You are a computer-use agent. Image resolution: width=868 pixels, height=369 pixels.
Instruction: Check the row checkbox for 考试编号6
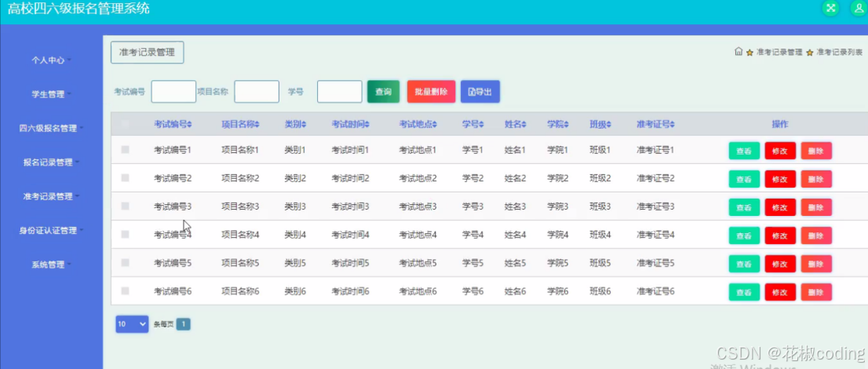coord(125,290)
